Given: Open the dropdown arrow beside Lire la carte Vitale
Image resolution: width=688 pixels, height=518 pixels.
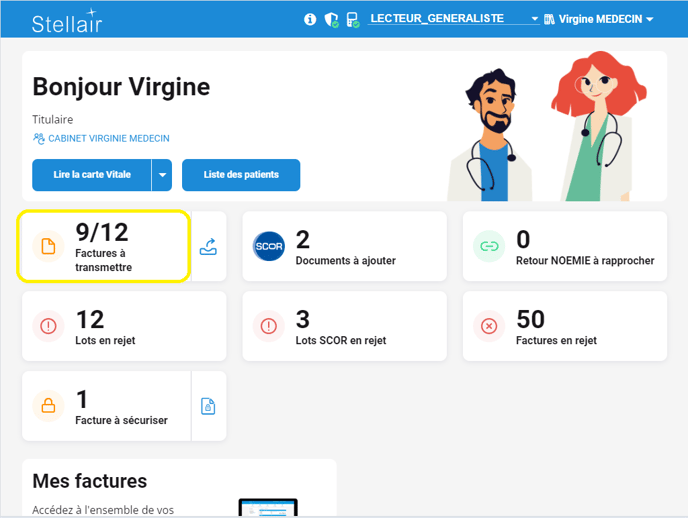Looking at the screenshot, I should 162,175.
